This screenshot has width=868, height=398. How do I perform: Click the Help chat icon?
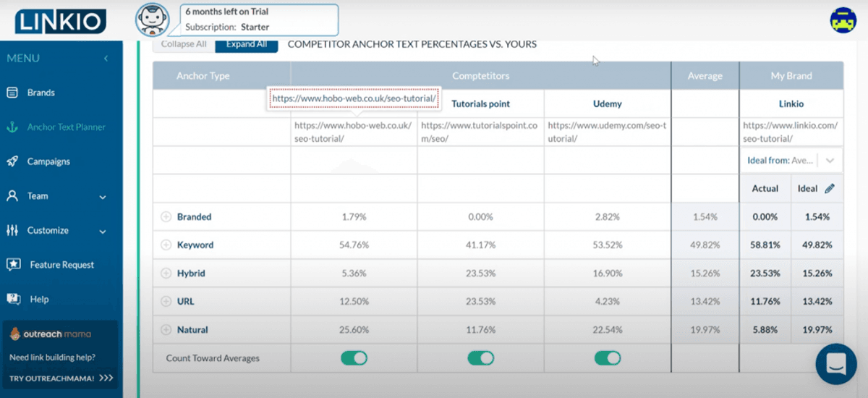pos(12,299)
